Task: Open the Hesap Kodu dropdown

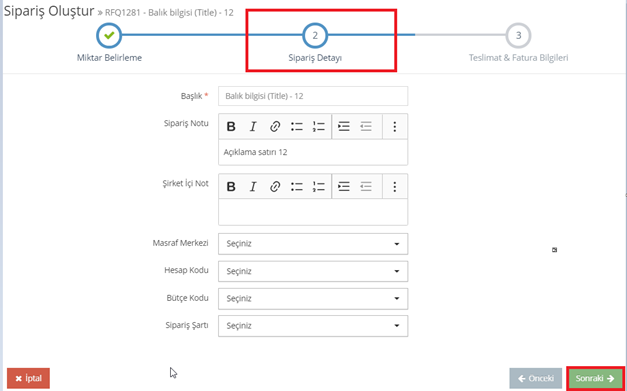Action: (313, 271)
